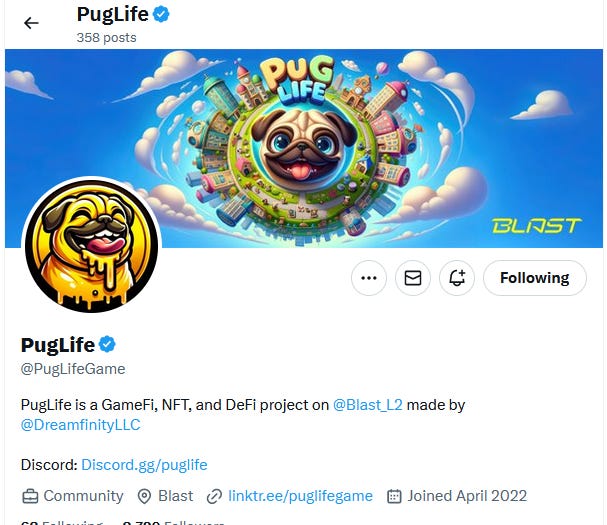Screen dimensions: 607x525
Task: Open the Pug Life banner image
Action: click(304, 148)
